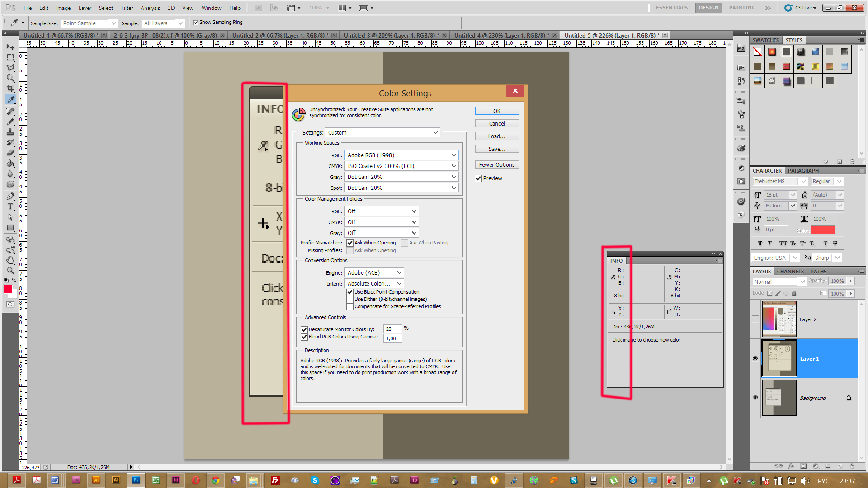The image size is (868, 488).
Task: Select the Clone Stamp tool
Action: click(x=10, y=132)
